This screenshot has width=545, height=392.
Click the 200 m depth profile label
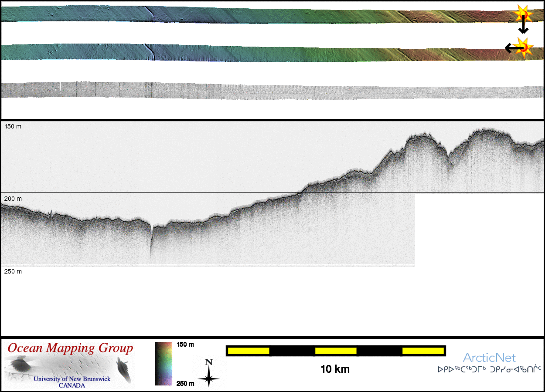click(13, 199)
